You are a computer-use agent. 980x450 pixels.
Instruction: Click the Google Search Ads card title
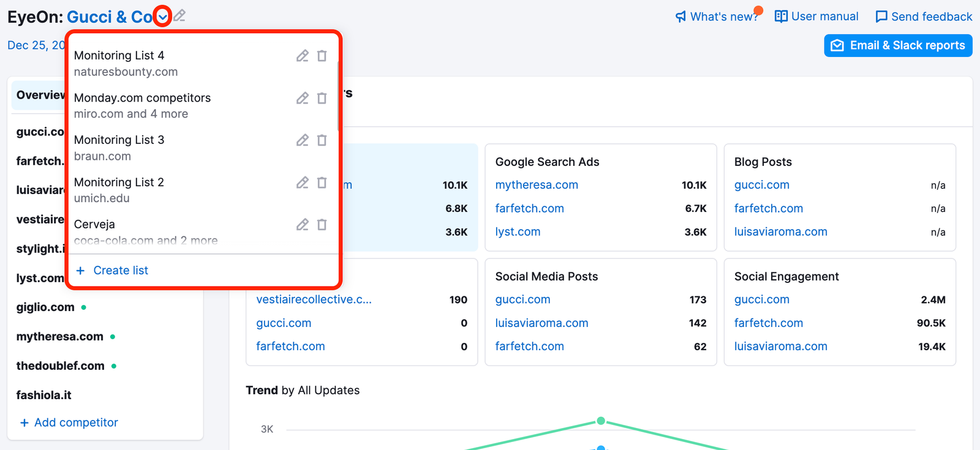[547, 162]
